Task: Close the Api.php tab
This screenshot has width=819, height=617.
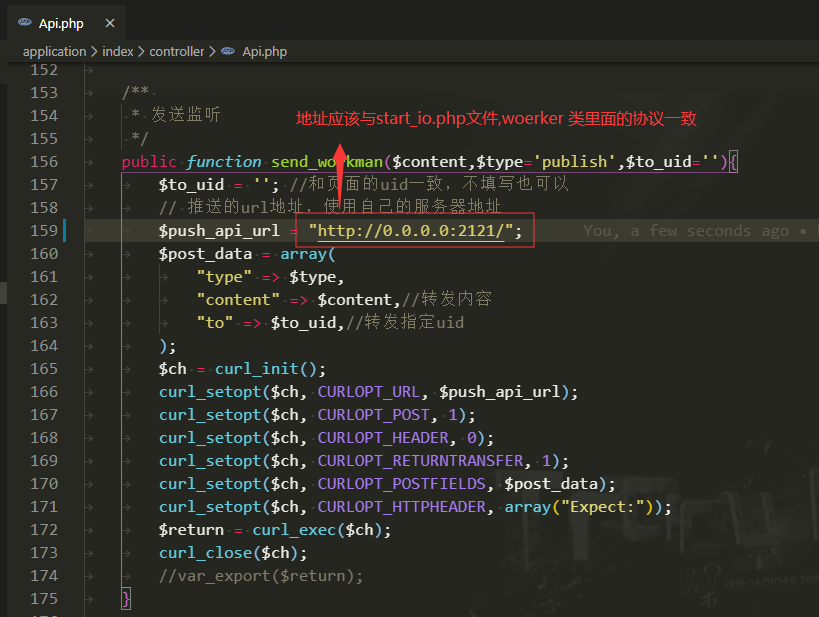Action: (x=110, y=24)
